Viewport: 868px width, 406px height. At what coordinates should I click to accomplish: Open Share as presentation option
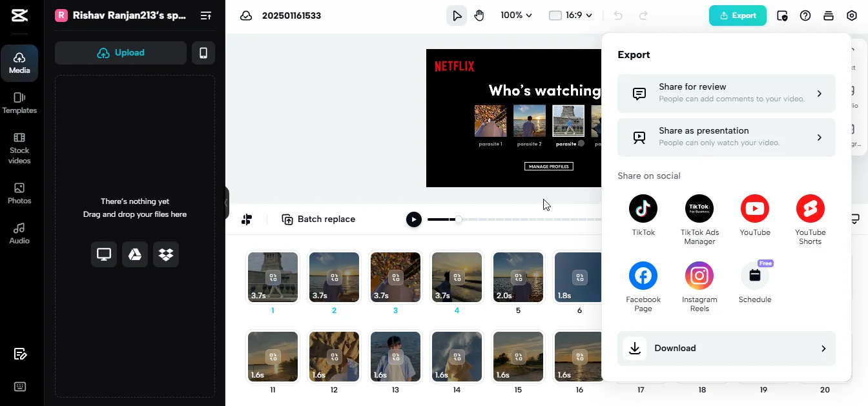coord(727,137)
